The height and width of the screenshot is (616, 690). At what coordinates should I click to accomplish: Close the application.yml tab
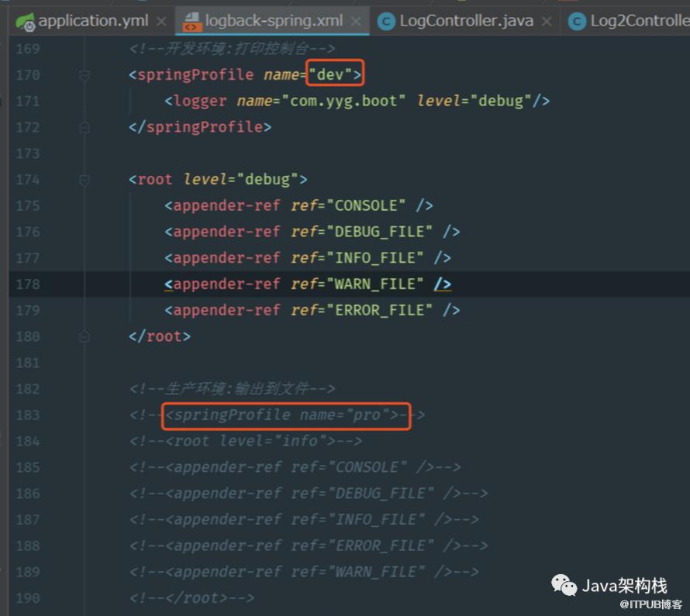(x=161, y=21)
